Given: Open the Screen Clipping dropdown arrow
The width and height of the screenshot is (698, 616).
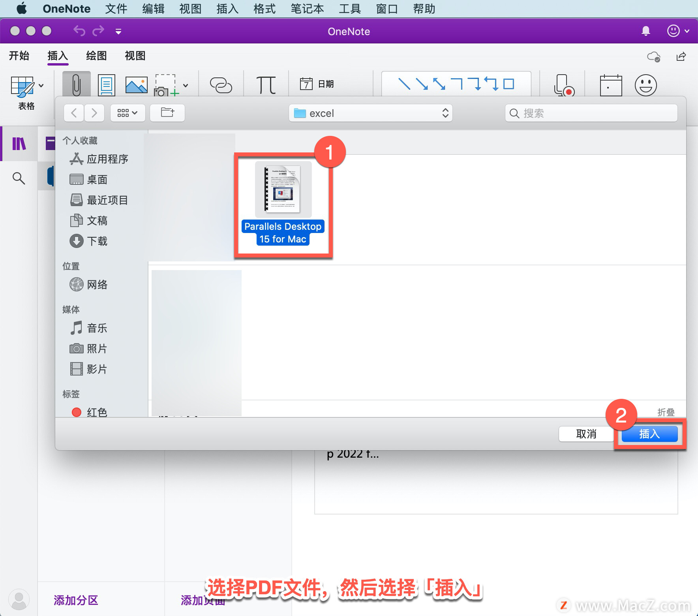Looking at the screenshot, I should (x=186, y=85).
